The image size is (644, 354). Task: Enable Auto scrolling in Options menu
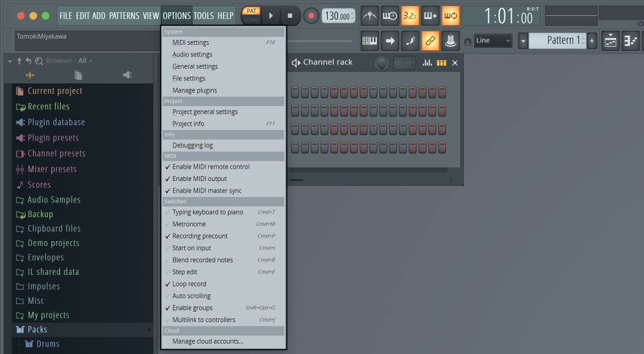224,296
